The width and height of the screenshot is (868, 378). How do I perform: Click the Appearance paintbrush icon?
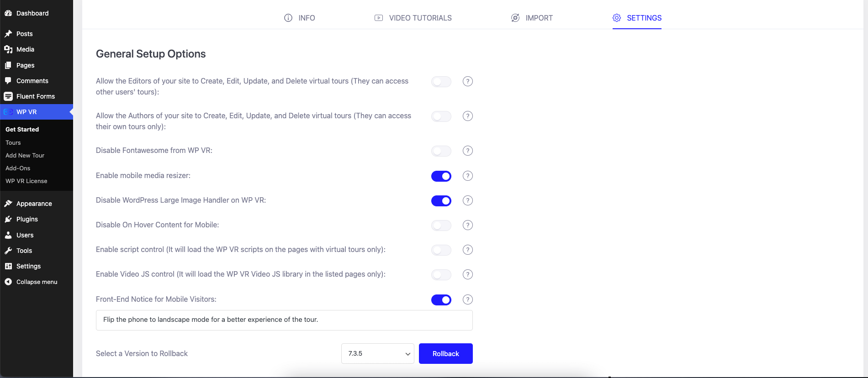point(8,204)
